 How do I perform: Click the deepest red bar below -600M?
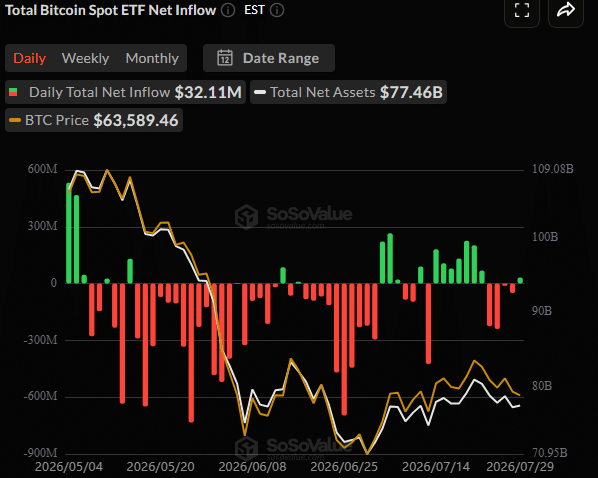191,353
